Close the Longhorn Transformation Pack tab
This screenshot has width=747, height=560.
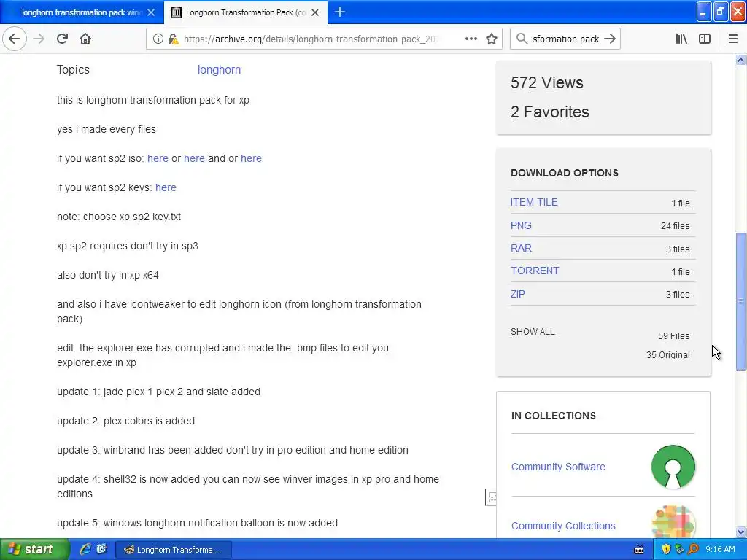coord(315,13)
